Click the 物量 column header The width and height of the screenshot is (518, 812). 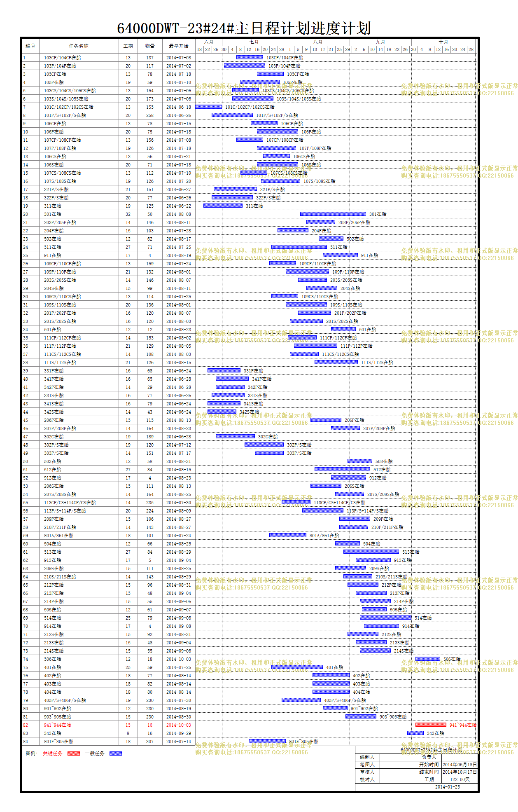[150, 46]
